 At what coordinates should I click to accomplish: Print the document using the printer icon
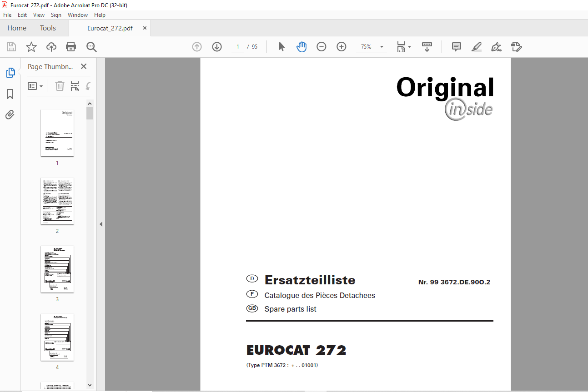(x=71, y=47)
